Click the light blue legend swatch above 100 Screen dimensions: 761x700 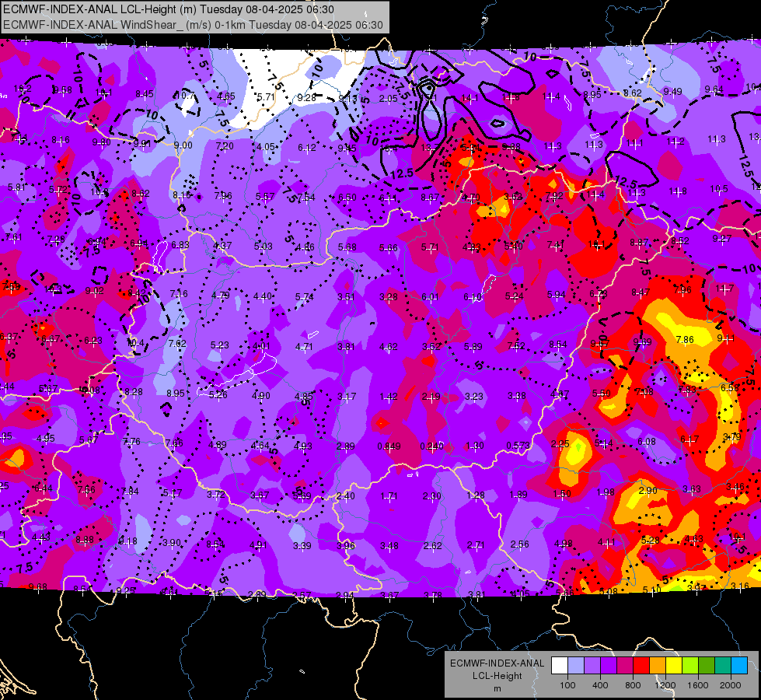576,666
